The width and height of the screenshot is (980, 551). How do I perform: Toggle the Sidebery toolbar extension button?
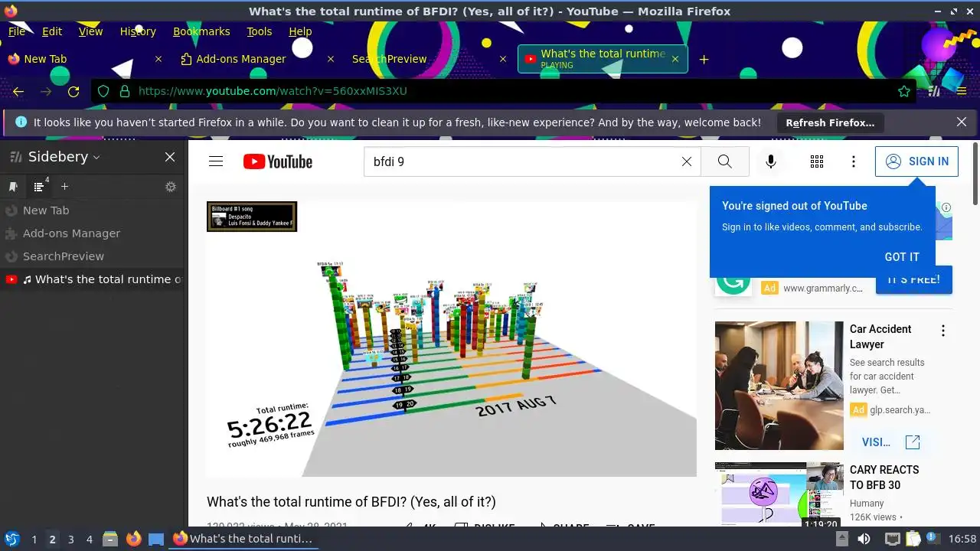point(934,91)
